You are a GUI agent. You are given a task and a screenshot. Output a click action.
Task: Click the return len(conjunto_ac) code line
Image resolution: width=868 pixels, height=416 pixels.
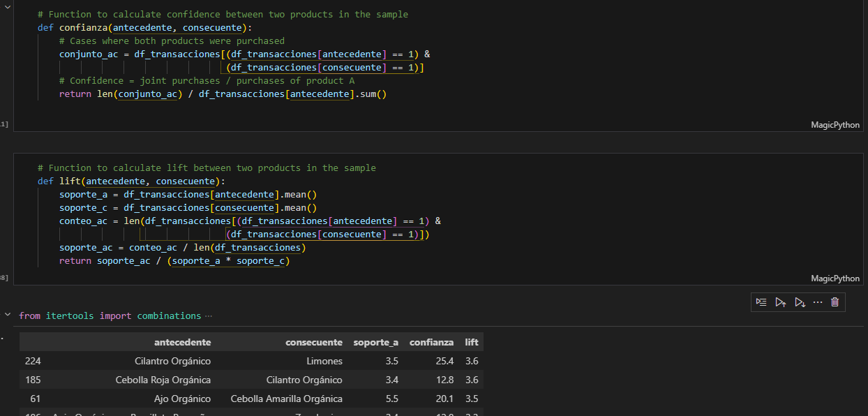click(223, 94)
